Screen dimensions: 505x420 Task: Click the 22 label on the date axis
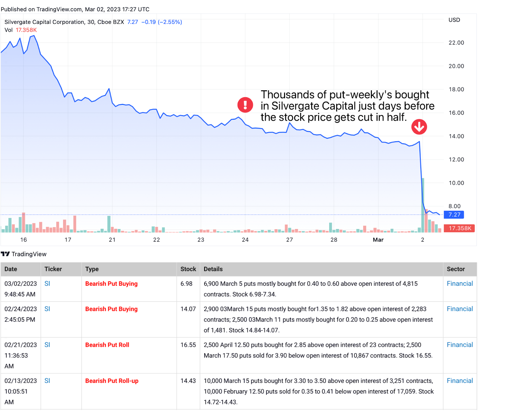[157, 240]
